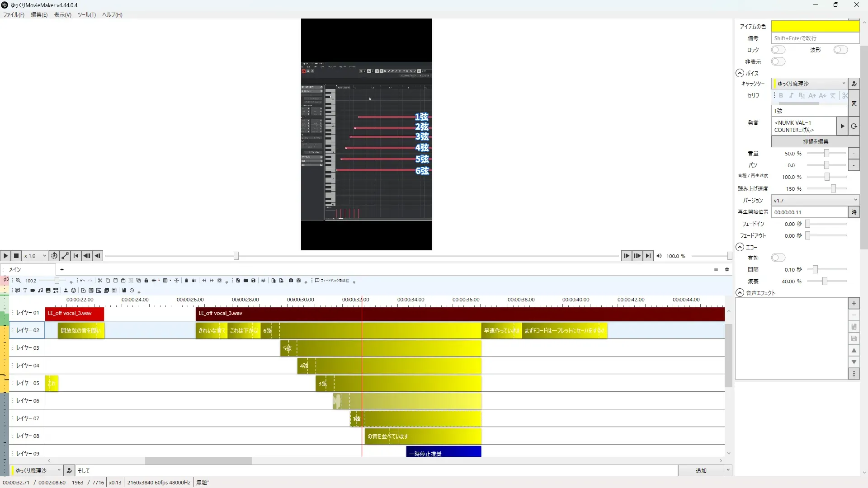Screen dimensions: 868x488
Task: Open the playback speed x 1.0 dropdown
Action: [35, 256]
